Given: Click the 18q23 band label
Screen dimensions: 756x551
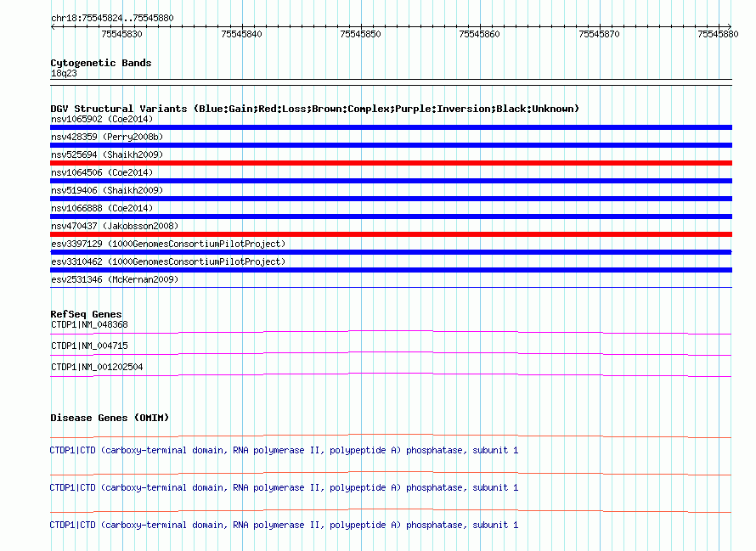Looking at the screenshot, I should [x=64, y=73].
